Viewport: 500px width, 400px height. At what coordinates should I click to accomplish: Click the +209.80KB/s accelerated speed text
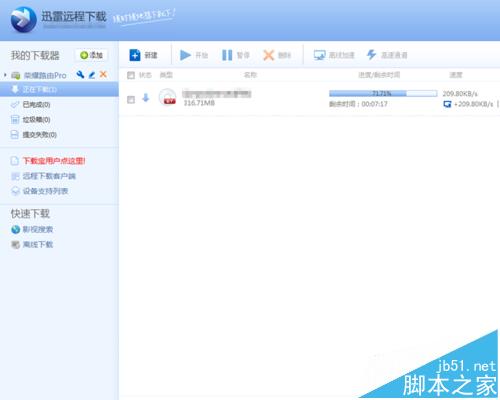pos(473,104)
